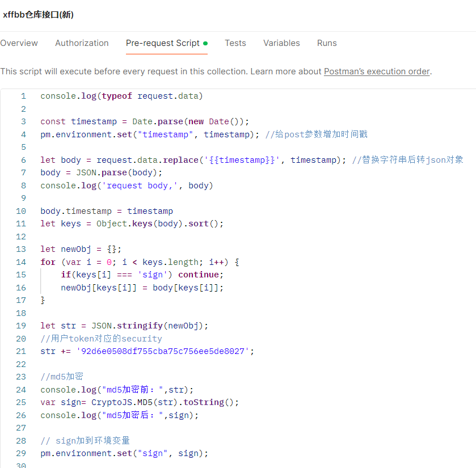
Task: Click line 3 const timestamp declaration
Action: coord(145,121)
